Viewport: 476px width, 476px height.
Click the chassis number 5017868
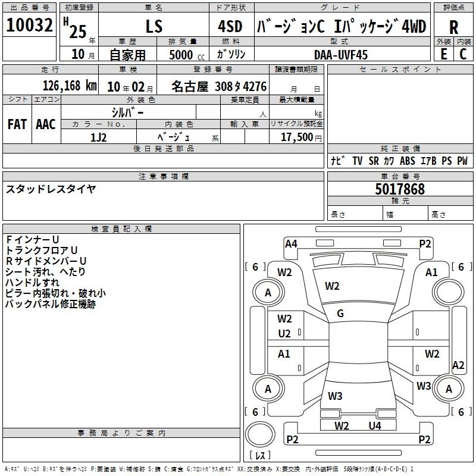pos(400,189)
